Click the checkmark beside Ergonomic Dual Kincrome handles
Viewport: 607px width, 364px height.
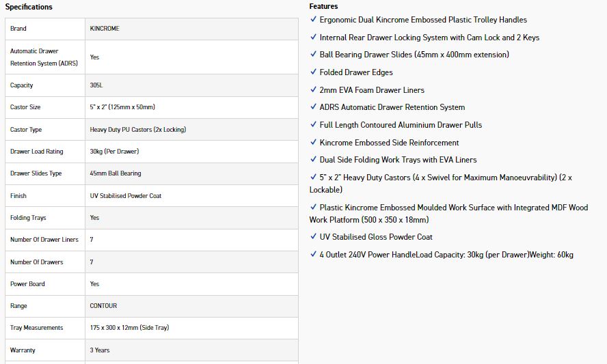pyautogui.click(x=313, y=20)
